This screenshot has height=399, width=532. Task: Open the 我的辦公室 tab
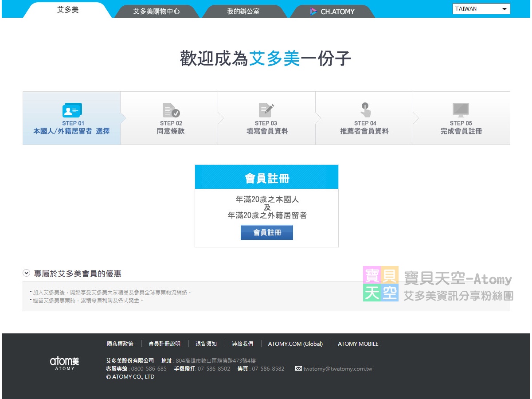pos(244,12)
